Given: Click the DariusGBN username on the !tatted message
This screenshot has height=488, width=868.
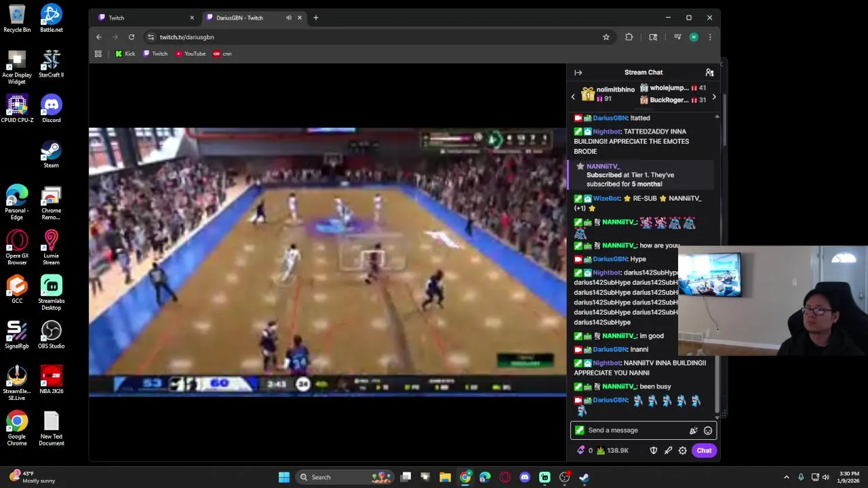Looking at the screenshot, I should pyautogui.click(x=610, y=118).
